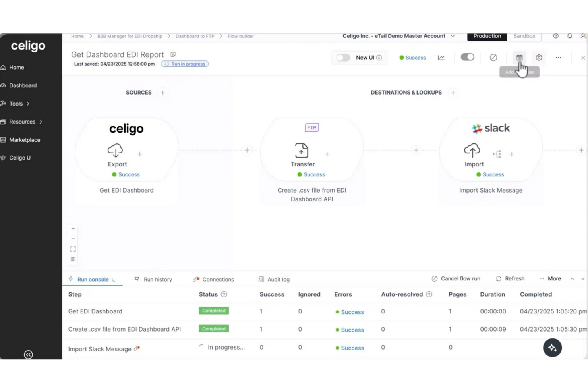Switch to Connections tab
588x392 pixels.
coord(213,279)
